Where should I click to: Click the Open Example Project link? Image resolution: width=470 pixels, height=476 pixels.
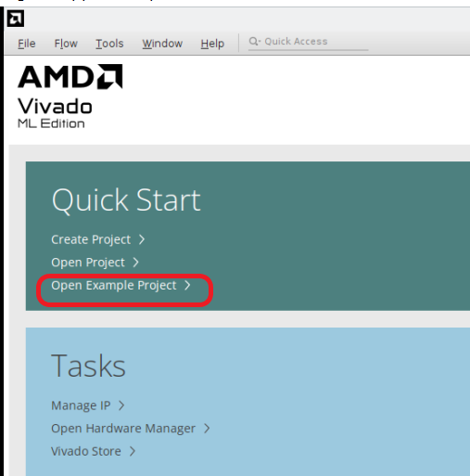[x=114, y=286]
